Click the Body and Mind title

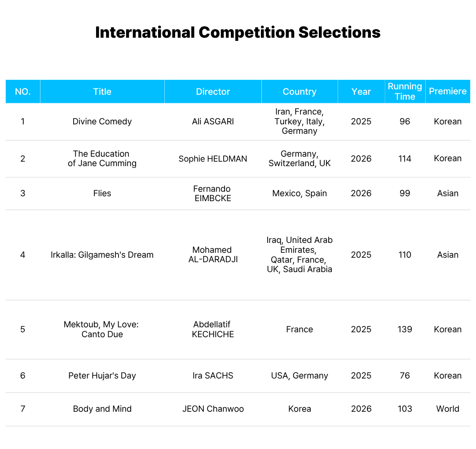tap(102, 409)
